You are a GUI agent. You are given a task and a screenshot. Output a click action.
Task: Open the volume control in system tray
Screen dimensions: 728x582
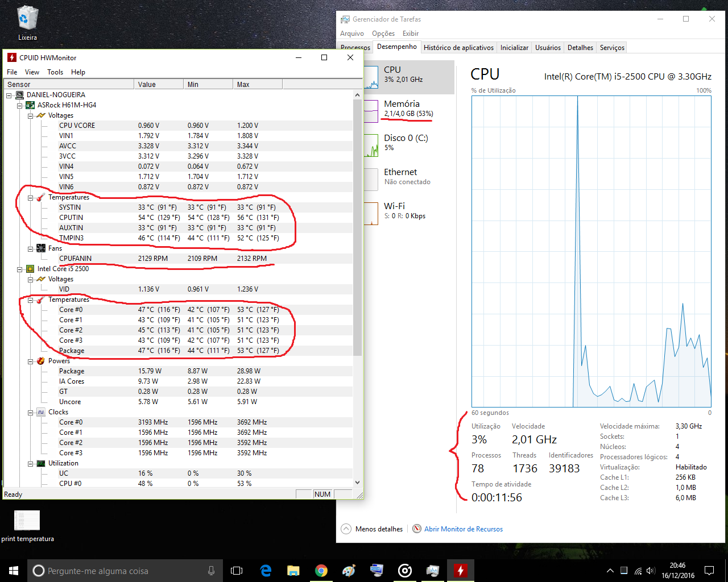coord(651,571)
